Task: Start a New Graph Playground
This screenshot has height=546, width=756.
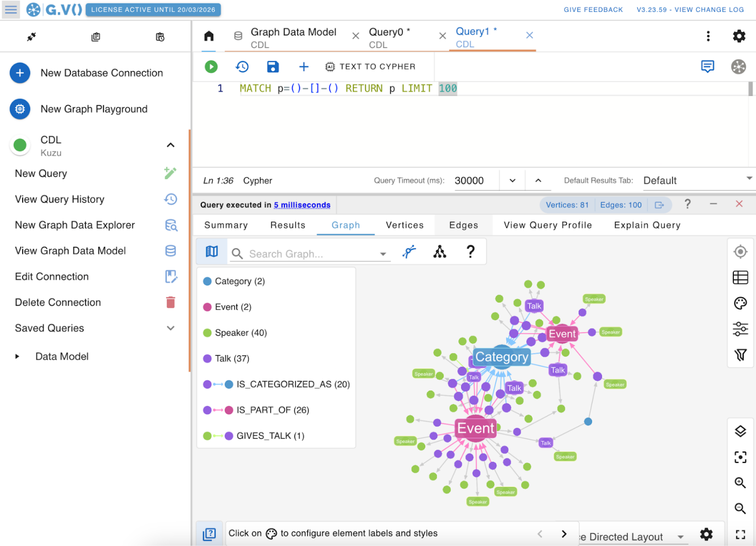Action: click(x=94, y=109)
